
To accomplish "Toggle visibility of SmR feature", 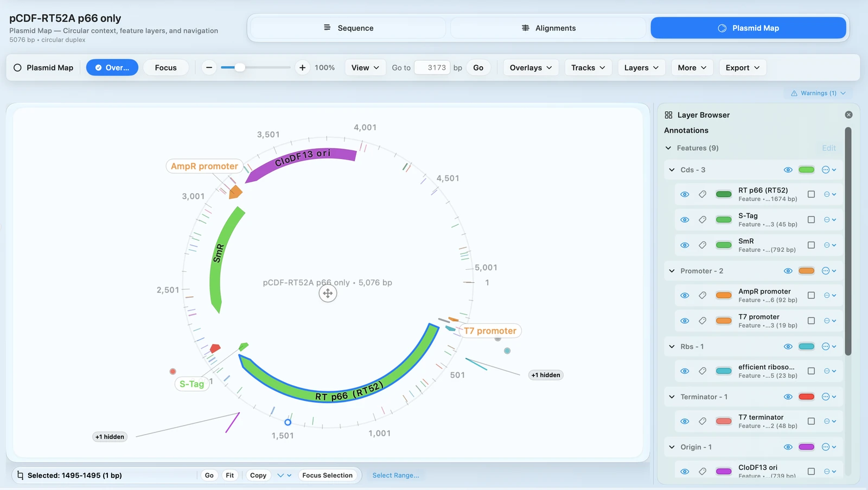I will (685, 245).
